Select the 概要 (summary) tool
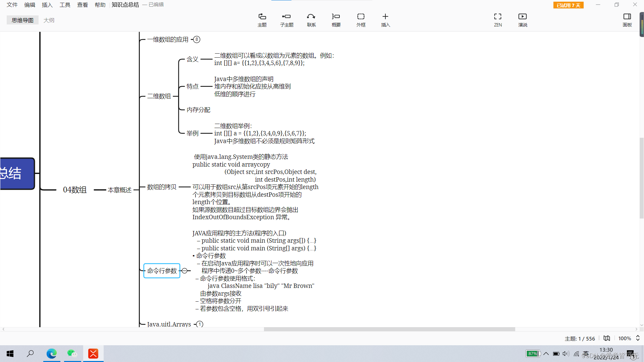Viewport: 644px width, 362px height. pyautogui.click(x=336, y=20)
